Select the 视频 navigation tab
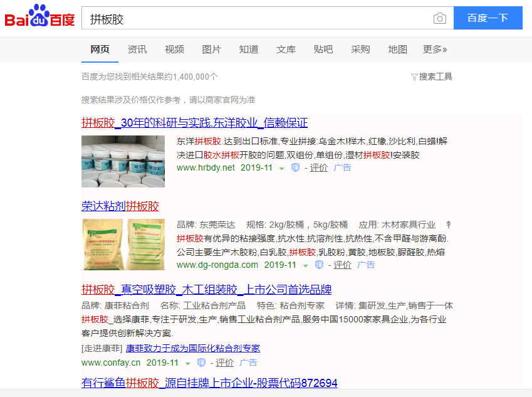The width and height of the screenshot is (532, 397). [174, 49]
